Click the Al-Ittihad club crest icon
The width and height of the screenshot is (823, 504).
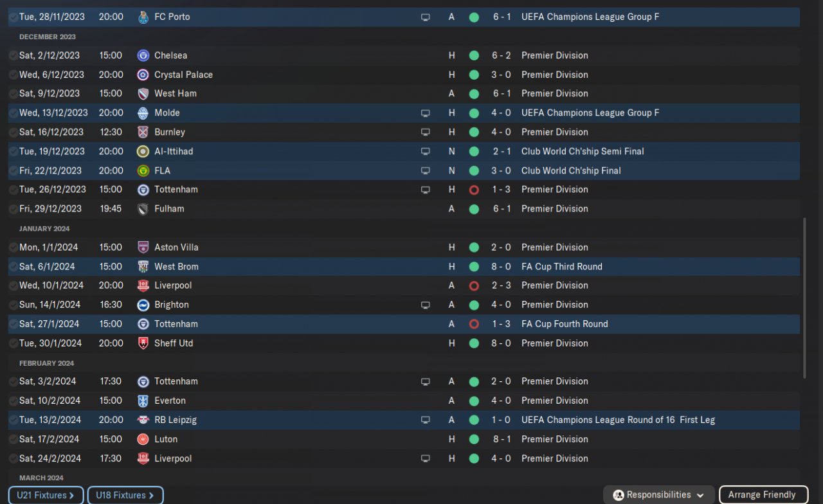[x=143, y=151]
